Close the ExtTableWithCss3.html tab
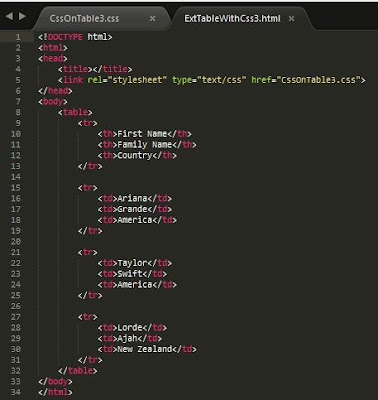The image size is (378, 400). tap(291, 19)
